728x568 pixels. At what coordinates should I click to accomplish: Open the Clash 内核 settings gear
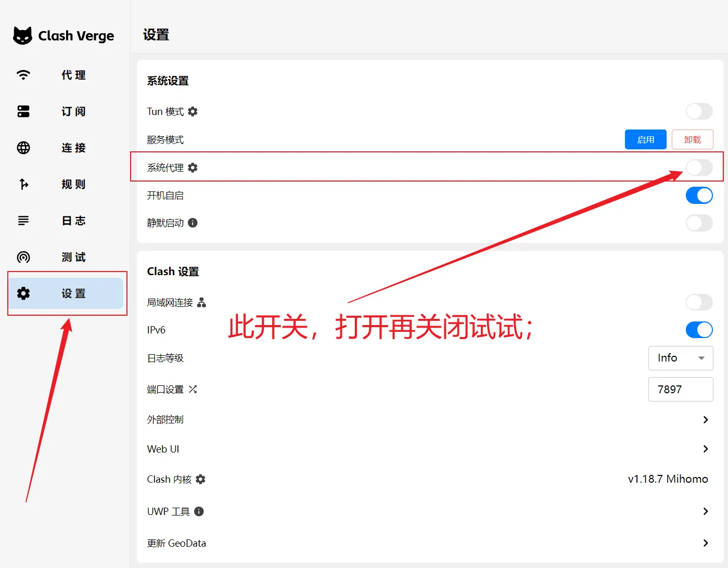pos(202,479)
